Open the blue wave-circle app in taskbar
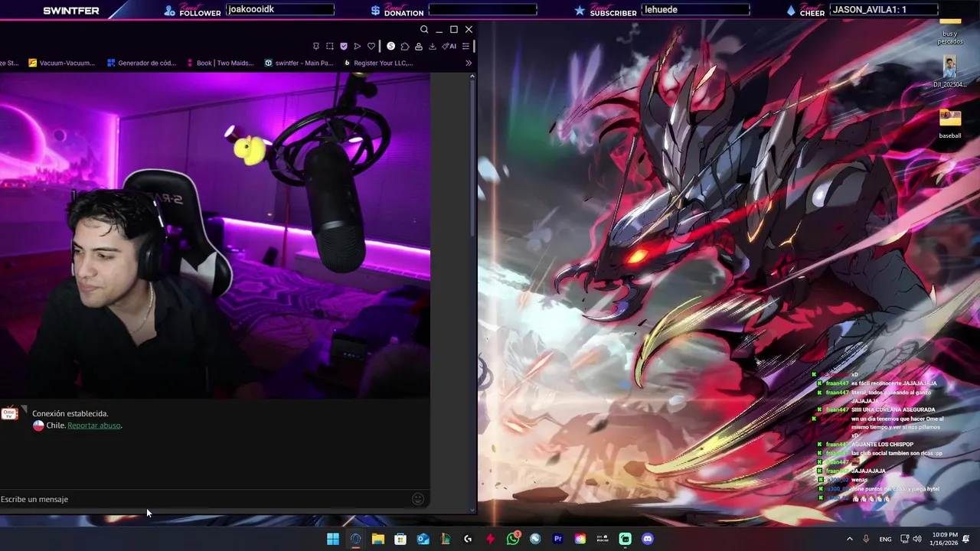This screenshot has height=551, width=980. pyautogui.click(x=535, y=539)
